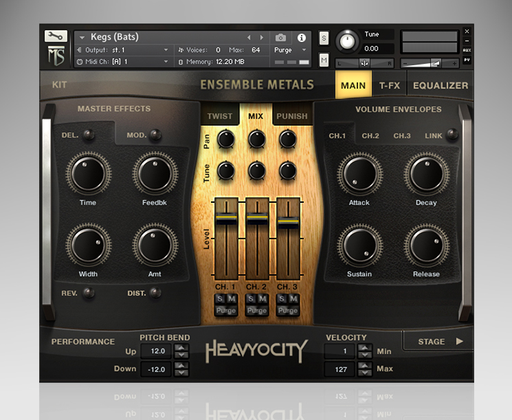Click the CH. 1 Pan knob
512x420 pixels.
point(225,139)
